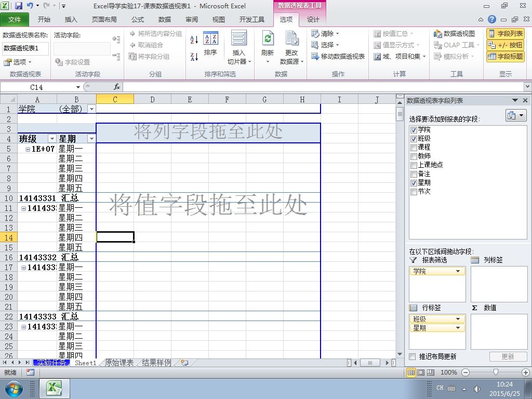This screenshot has height=399, width=532.
Task: Open the 排序 sort dialog icon
Action: (211, 43)
